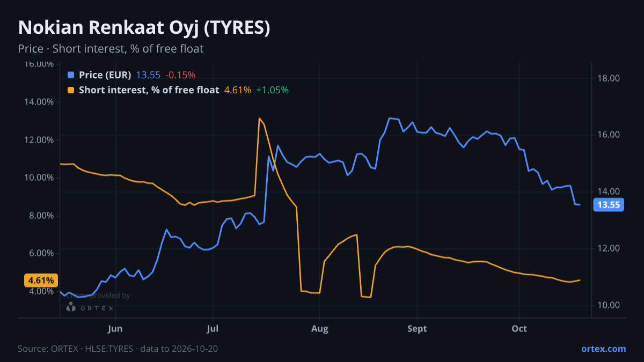
Task: Click the Jul x-axis label
Action: click(213, 329)
